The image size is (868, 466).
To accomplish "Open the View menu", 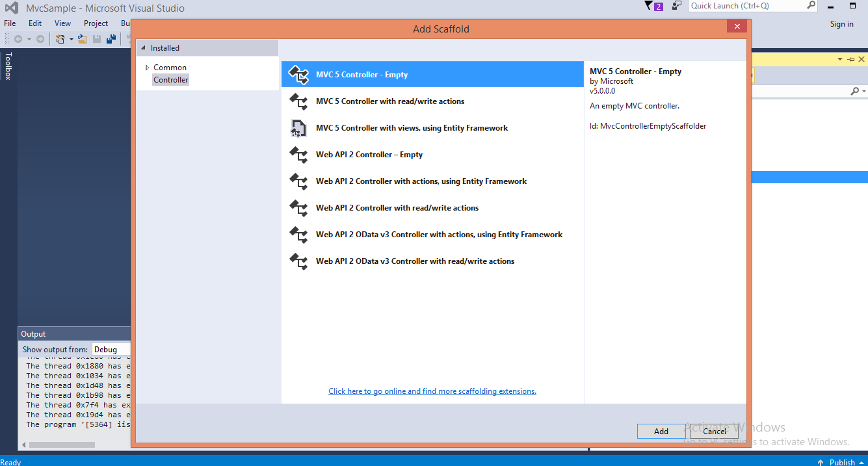I will [x=63, y=23].
